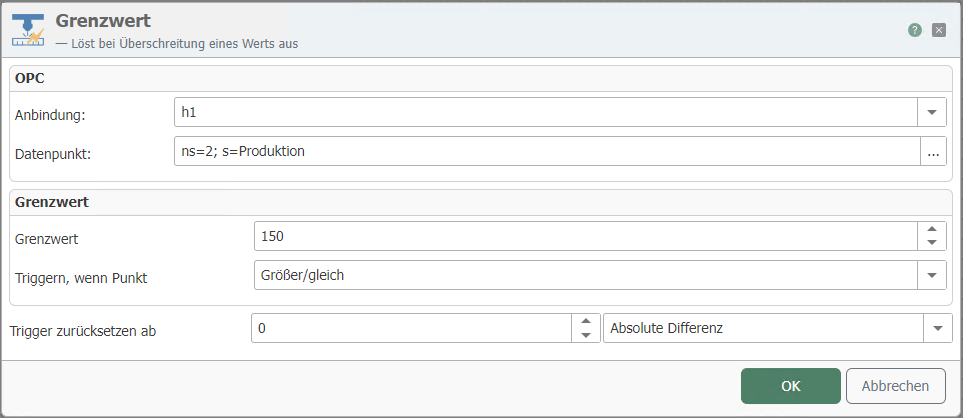The image size is (963, 418).
Task: Confirm with the OK button
Action: (x=790, y=386)
